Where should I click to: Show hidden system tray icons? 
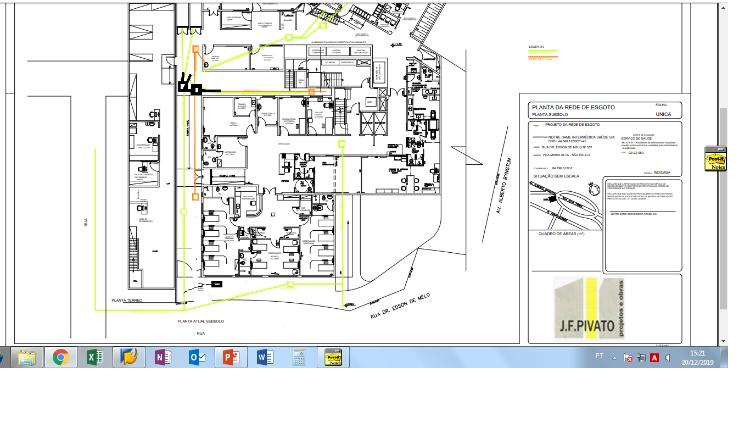pos(615,357)
